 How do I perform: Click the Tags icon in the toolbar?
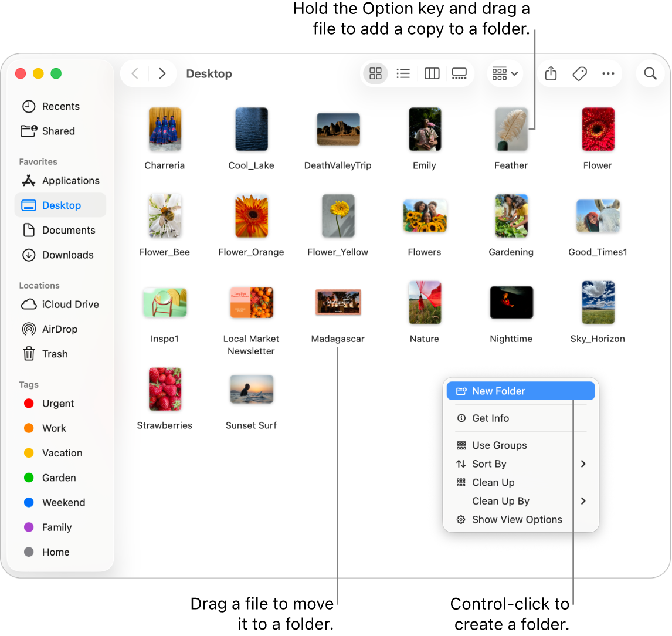[x=579, y=73]
